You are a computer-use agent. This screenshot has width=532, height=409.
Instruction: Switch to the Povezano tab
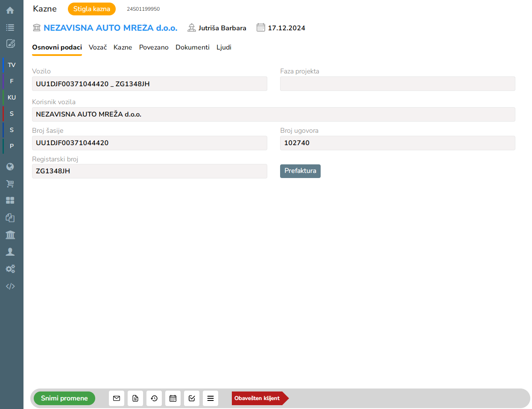(154, 47)
